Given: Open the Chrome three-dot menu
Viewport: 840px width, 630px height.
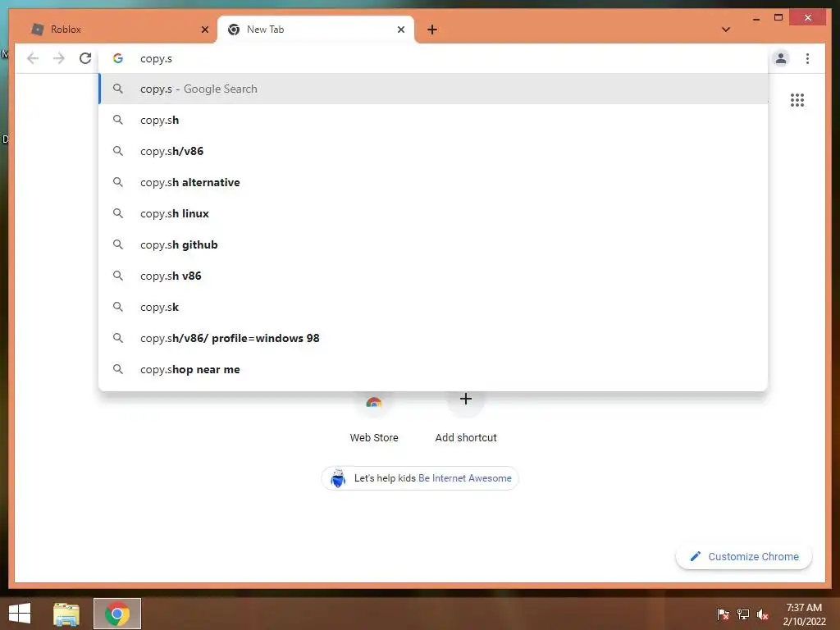Looking at the screenshot, I should click(x=807, y=58).
